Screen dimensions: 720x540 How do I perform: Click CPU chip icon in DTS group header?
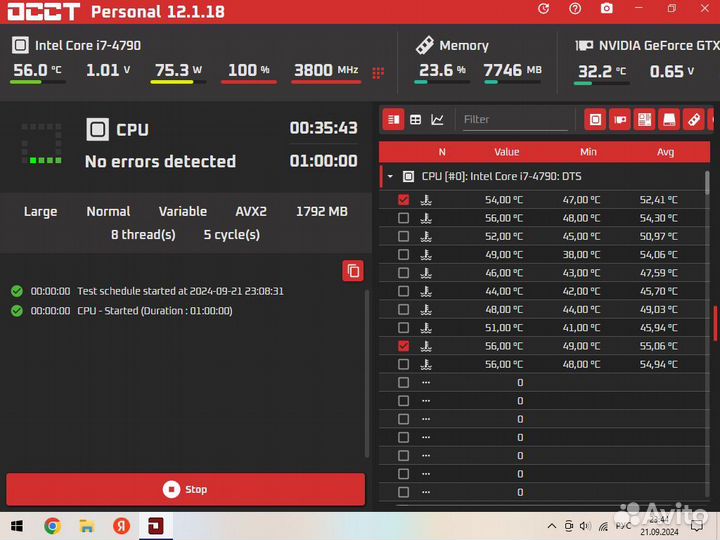pyautogui.click(x=408, y=176)
